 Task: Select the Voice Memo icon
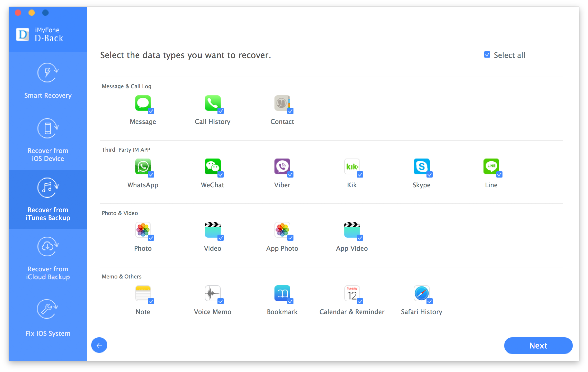[212, 293]
